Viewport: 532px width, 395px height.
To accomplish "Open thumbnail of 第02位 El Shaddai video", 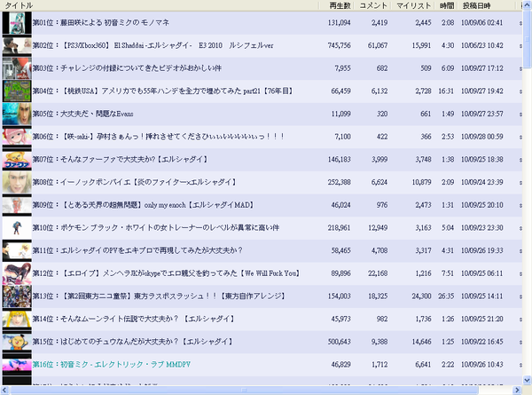I will (17, 45).
